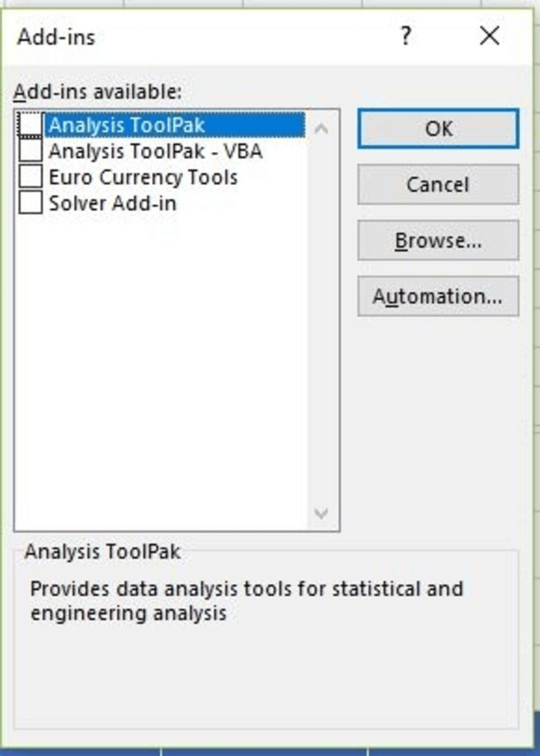Tick the Analysis ToolPak - VBA checkbox
This screenshot has height=756, width=540.
[x=31, y=150]
